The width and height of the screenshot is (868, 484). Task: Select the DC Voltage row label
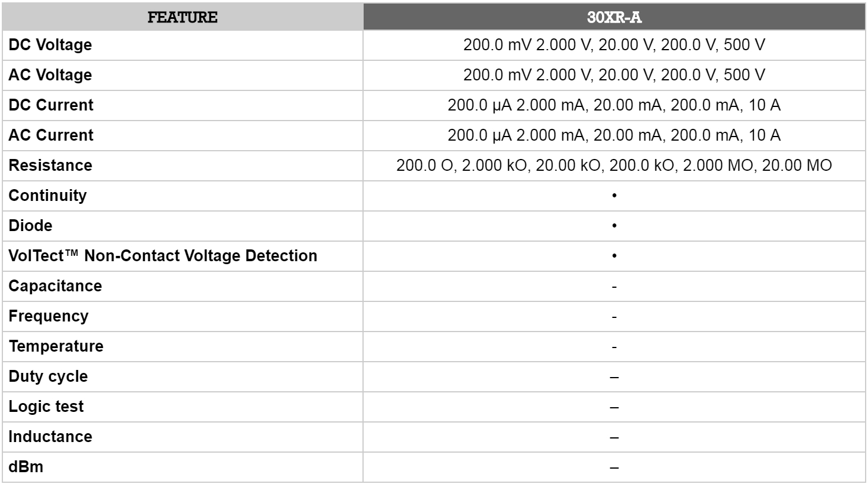pyautogui.click(x=50, y=45)
